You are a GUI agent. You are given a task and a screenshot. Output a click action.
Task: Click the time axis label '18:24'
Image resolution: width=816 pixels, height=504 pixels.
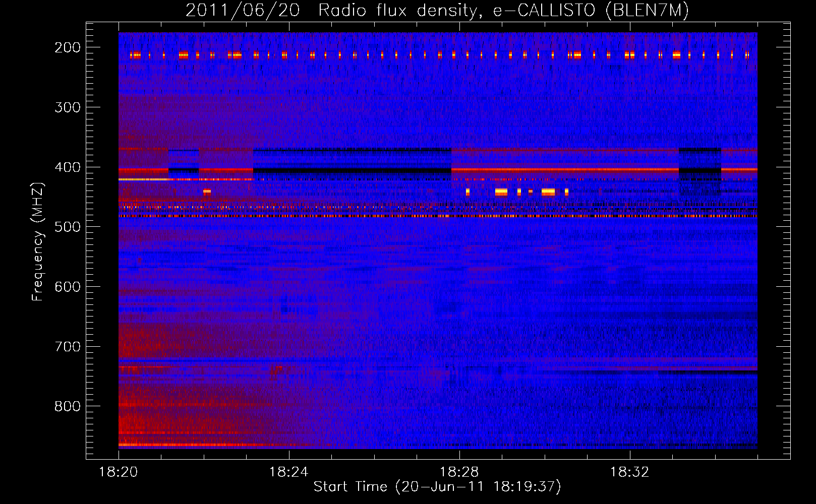289,472
